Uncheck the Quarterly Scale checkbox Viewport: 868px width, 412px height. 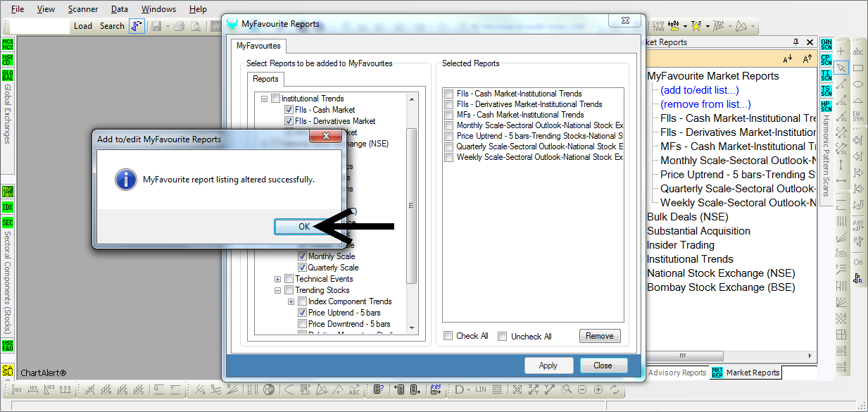tap(302, 268)
